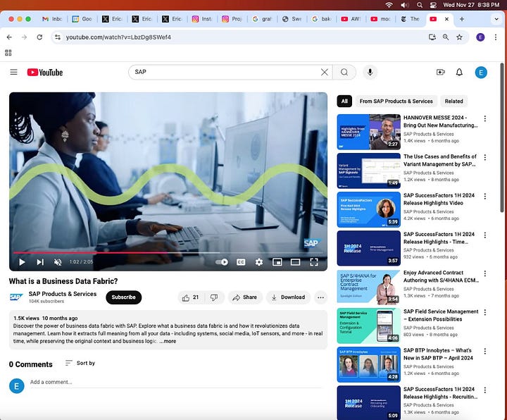Image resolution: width=507 pixels, height=420 pixels.
Task: Skip to the next video
Action: [x=40, y=261]
